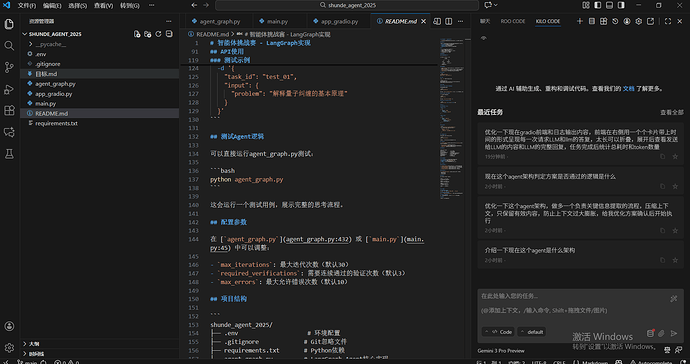Expand the 时间线 timeline section
690x364 pixels.
pos(25,353)
